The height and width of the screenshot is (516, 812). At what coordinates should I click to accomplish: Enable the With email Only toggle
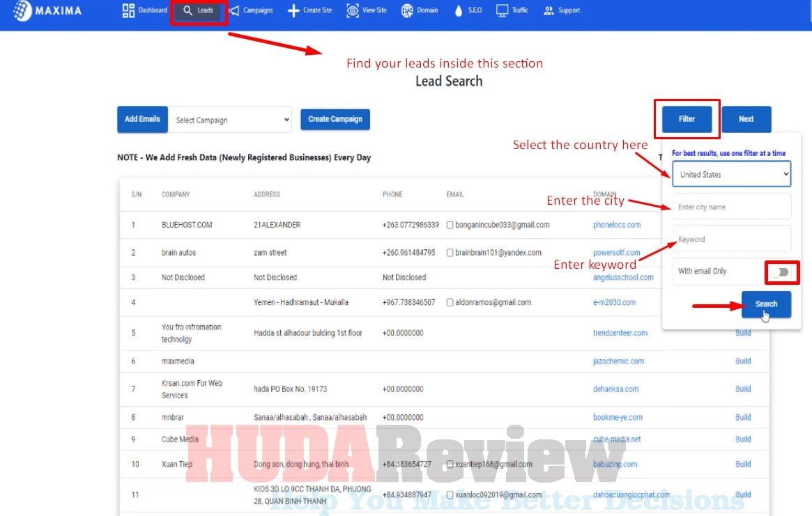[x=781, y=273]
